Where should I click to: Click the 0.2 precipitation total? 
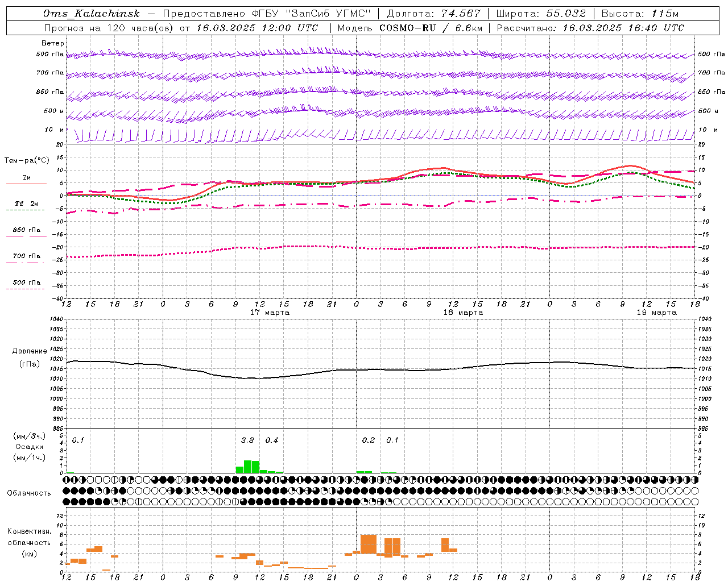[x=369, y=440]
